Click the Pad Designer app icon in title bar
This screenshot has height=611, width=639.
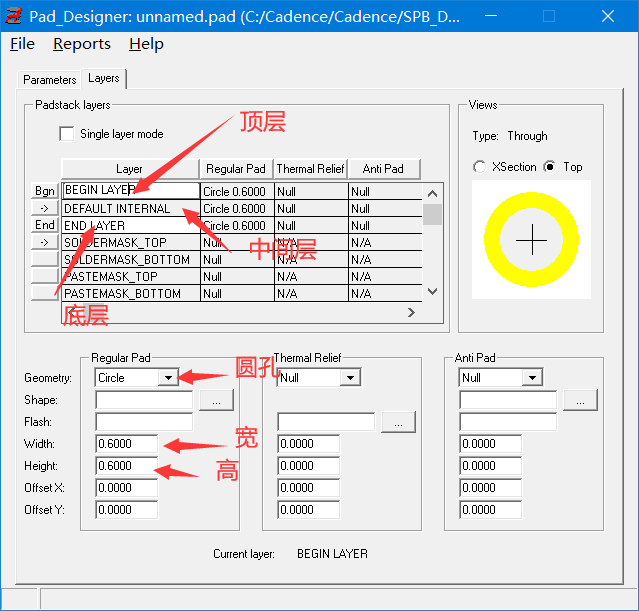(14, 17)
